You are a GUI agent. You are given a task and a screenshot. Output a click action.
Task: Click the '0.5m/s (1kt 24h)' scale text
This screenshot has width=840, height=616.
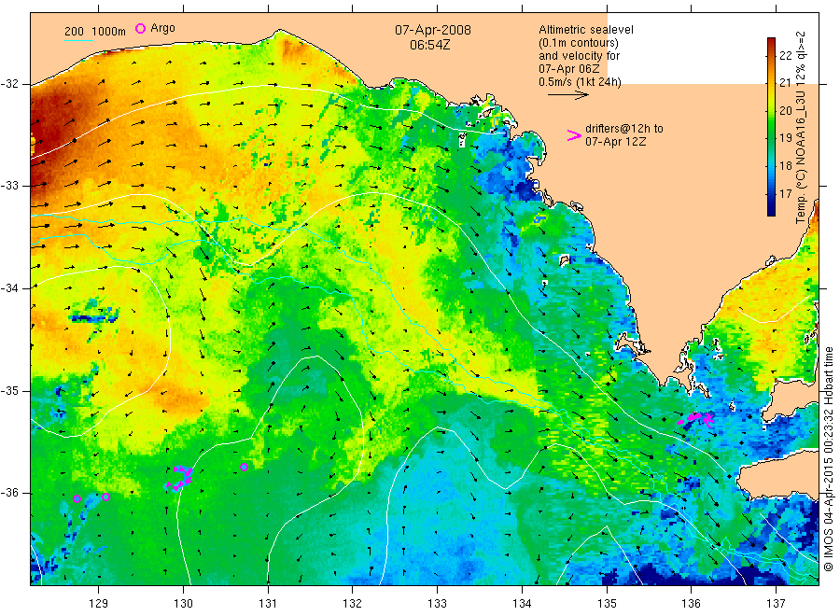pyautogui.click(x=580, y=82)
